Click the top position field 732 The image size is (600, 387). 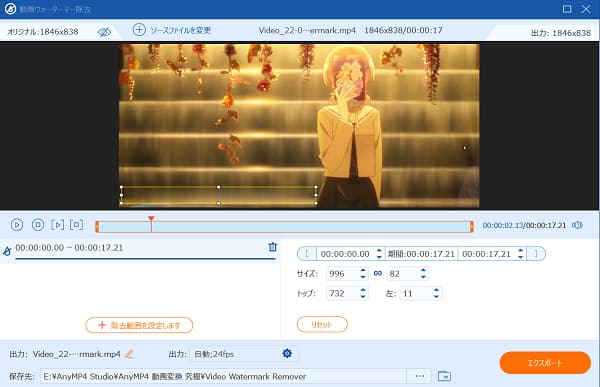342,293
